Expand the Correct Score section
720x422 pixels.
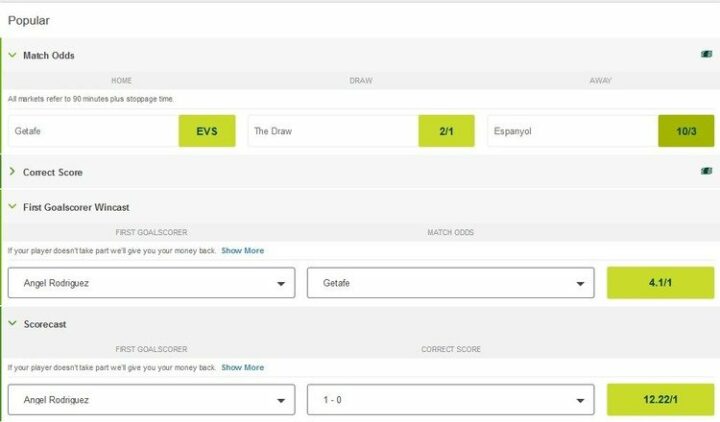pyautogui.click(x=13, y=172)
